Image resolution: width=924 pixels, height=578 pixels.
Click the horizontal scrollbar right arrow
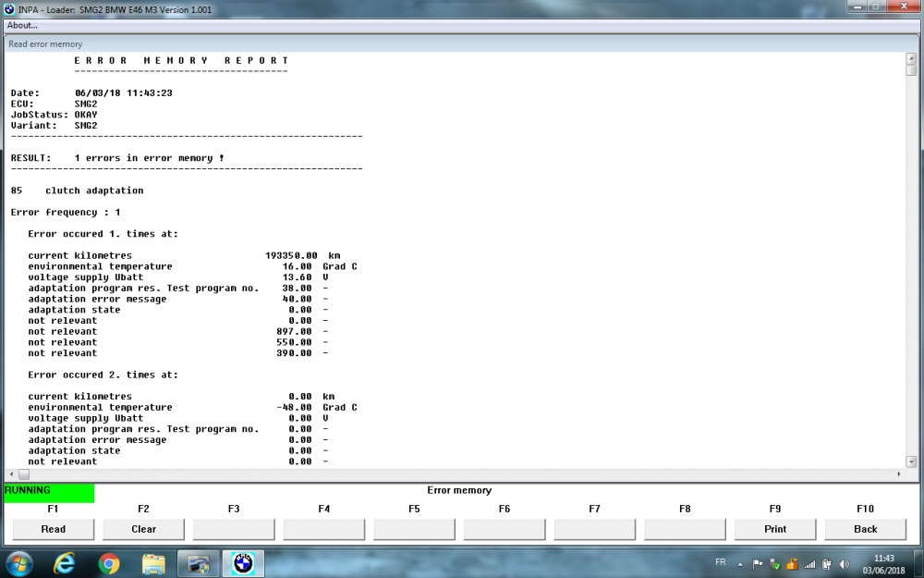(x=899, y=474)
